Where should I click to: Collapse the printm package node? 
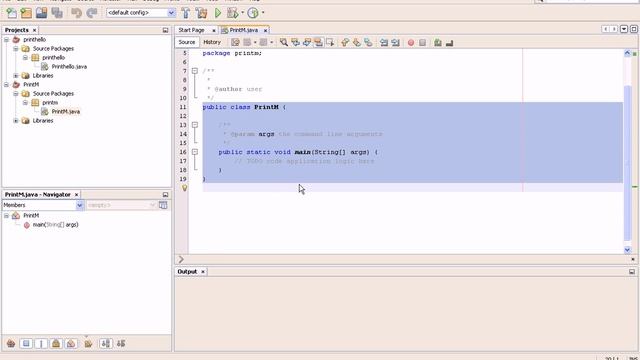point(25,102)
